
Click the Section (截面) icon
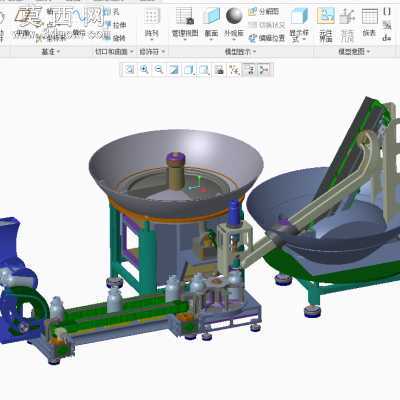[212, 16]
